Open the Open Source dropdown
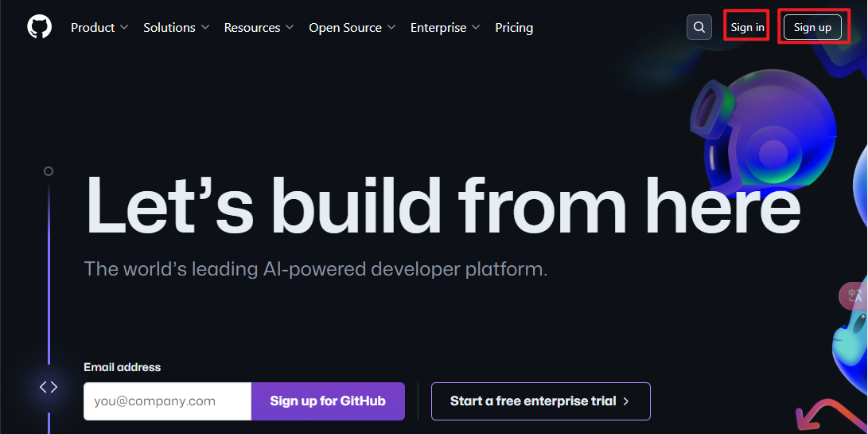 [x=352, y=27]
